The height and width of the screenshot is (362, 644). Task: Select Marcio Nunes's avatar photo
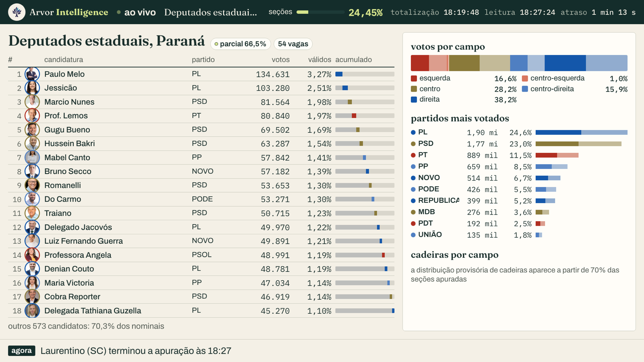[32, 102]
